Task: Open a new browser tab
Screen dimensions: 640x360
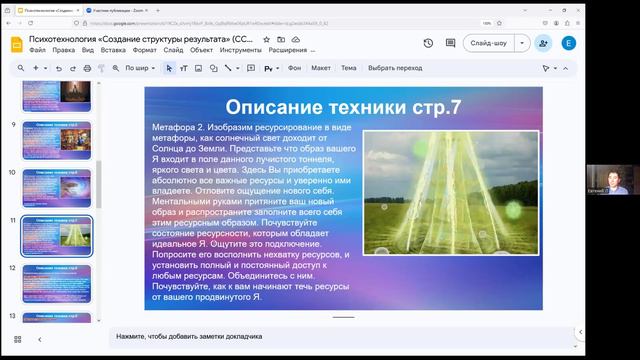Action: pyautogui.click(x=158, y=10)
